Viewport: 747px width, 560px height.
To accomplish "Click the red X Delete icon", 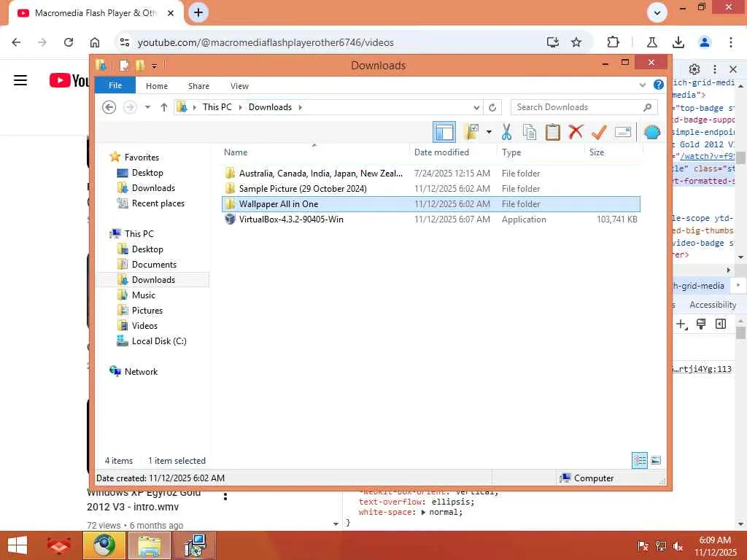I will pos(576,131).
